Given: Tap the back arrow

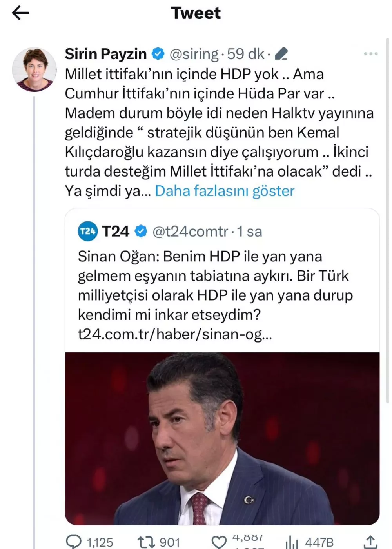Looking at the screenshot, I should click(20, 13).
